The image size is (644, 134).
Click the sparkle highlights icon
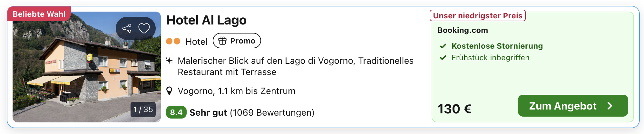(169, 61)
